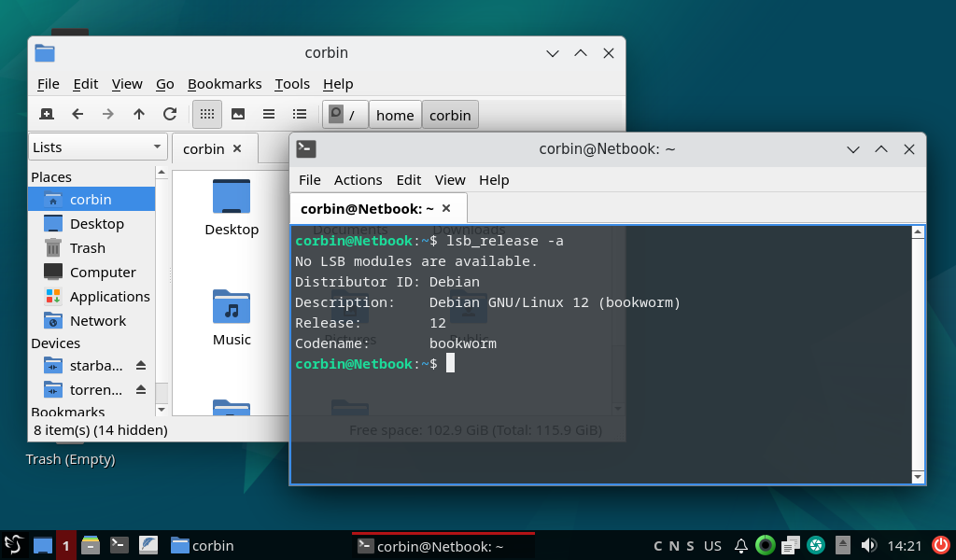Toggle thumbnail view mode

pos(236,113)
